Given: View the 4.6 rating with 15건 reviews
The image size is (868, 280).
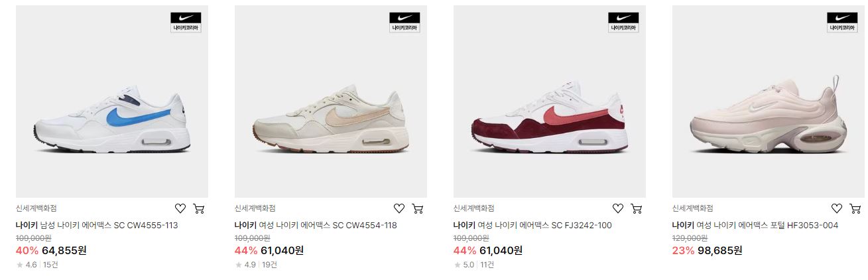Looking at the screenshot, I should pyautogui.click(x=38, y=265).
